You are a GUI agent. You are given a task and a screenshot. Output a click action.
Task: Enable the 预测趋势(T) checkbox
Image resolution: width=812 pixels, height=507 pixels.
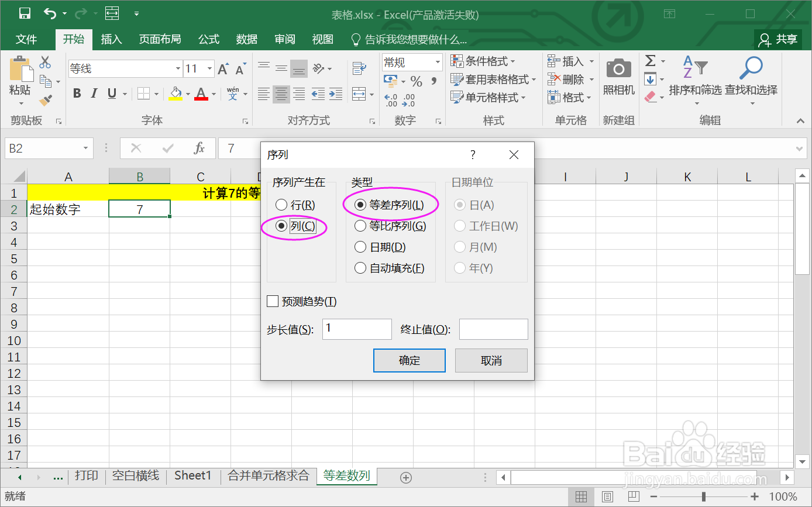[x=272, y=301]
